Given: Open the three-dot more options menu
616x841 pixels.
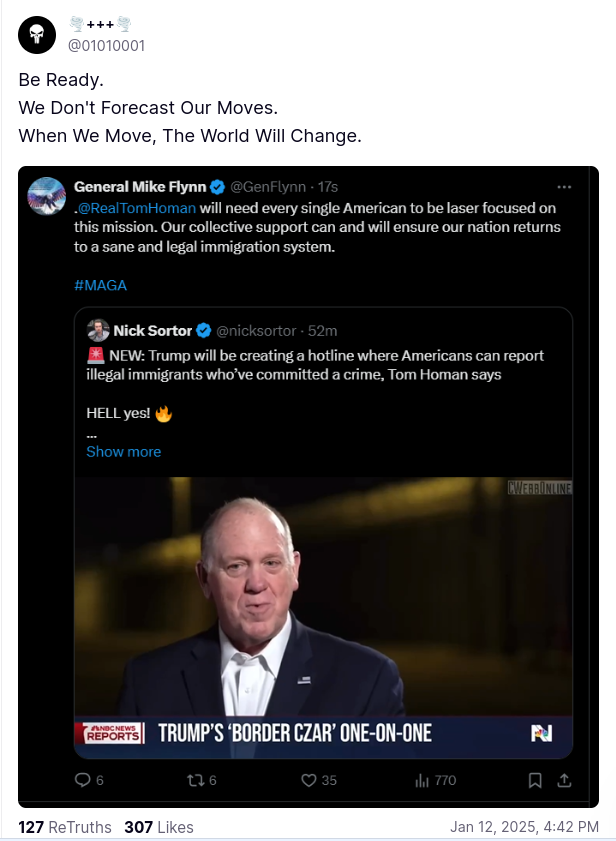Looking at the screenshot, I should (564, 187).
